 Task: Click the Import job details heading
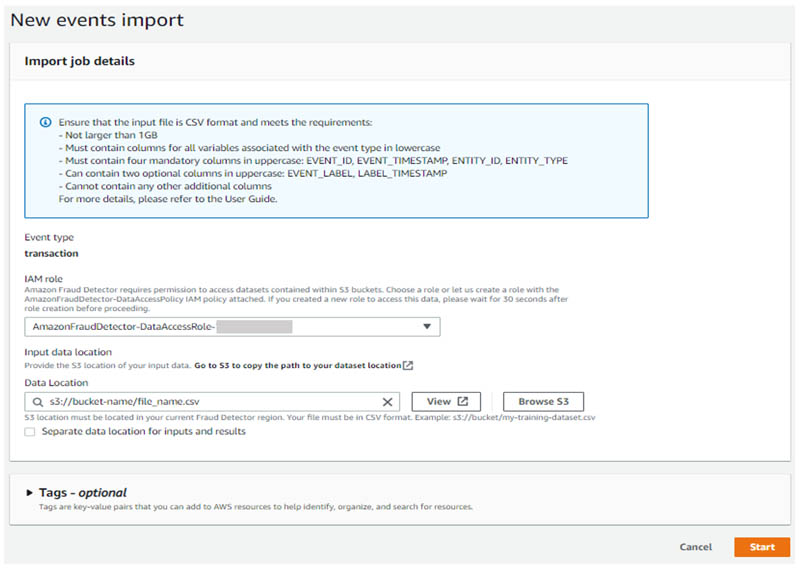tap(80, 61)
